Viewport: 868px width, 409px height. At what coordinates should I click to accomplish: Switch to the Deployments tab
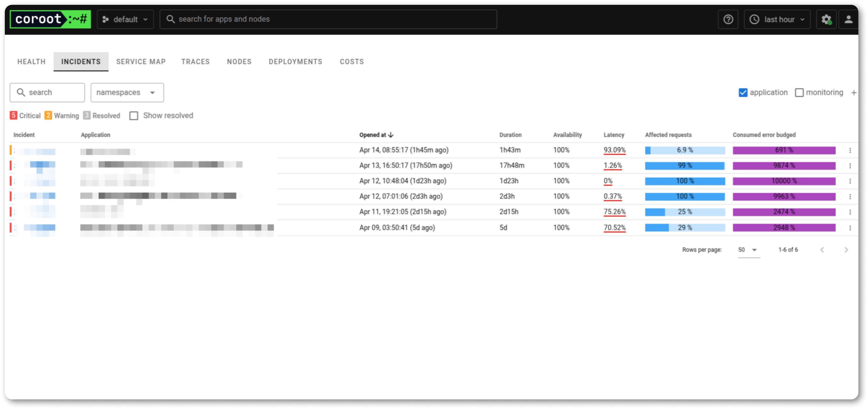coord(295,62)
